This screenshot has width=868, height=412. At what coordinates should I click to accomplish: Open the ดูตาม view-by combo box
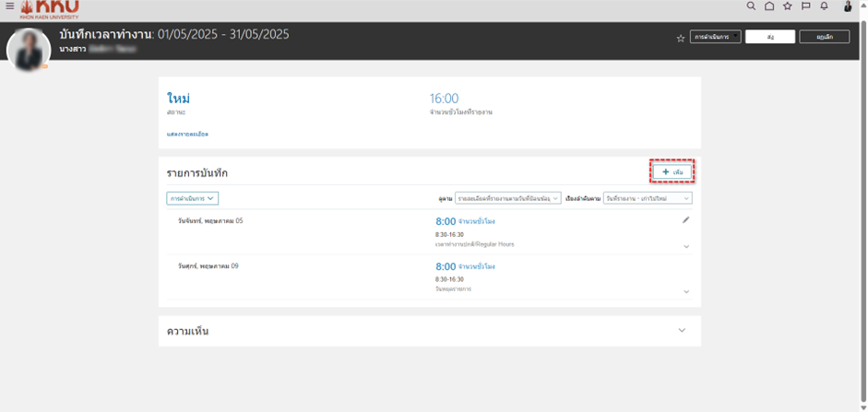click(507, 198)
